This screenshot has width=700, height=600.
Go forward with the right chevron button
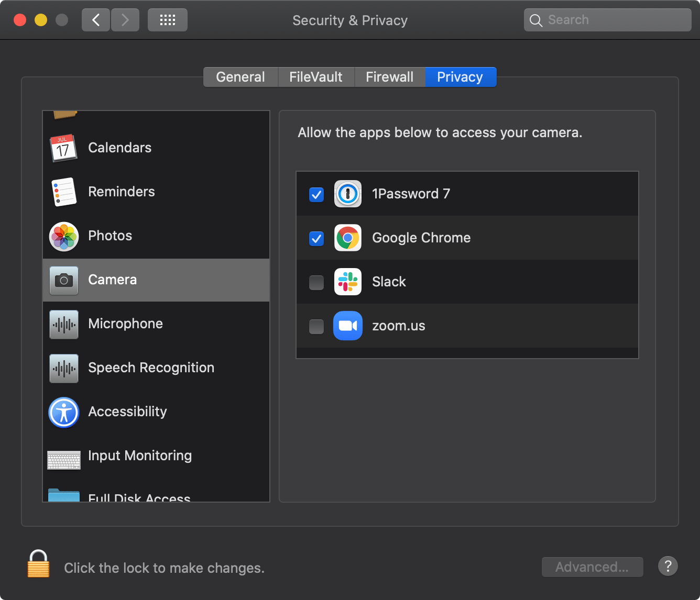coord(125,20)
